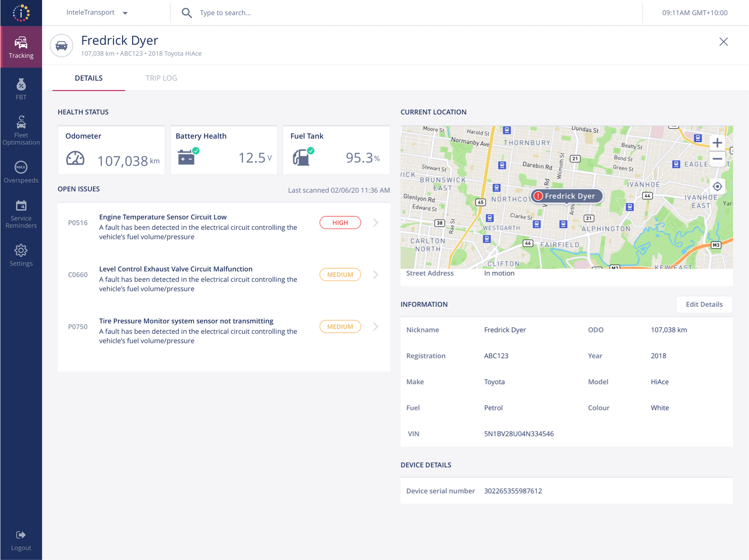Image resolution: width=749 pixels, height=560 pixels.
Task: Open the Tracking section in sidebar
Action: point(21,47)
